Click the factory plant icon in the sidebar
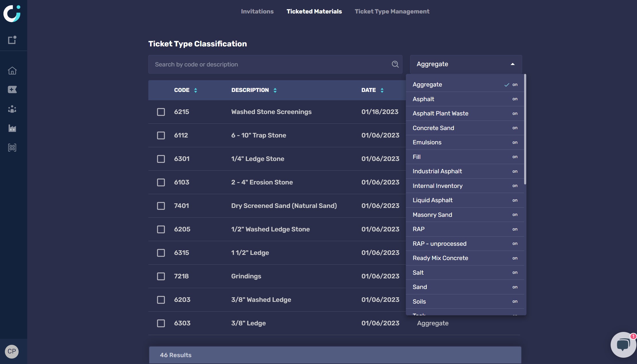This screenshot has height=364, width=637. click(x=12, y=128)
